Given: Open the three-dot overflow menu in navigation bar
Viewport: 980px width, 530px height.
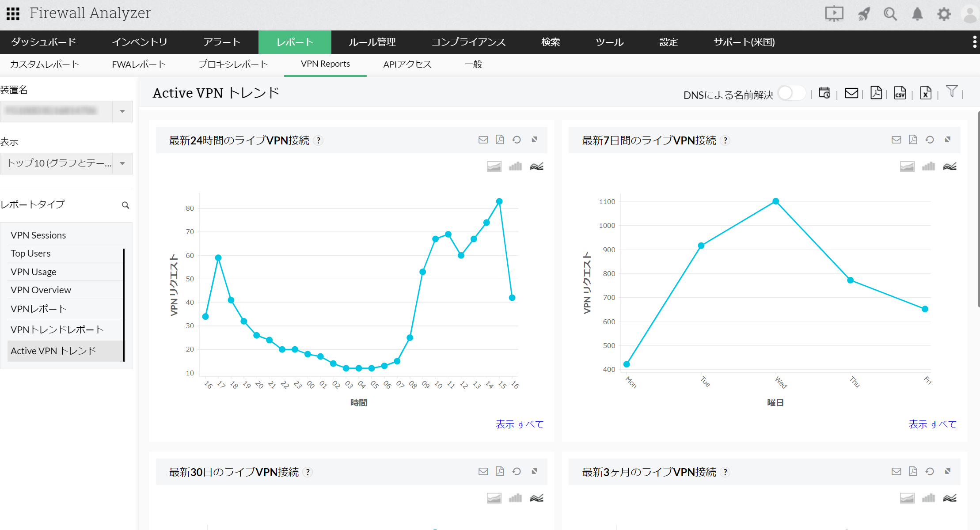Looking at the screenshot, I should [974, 42].
